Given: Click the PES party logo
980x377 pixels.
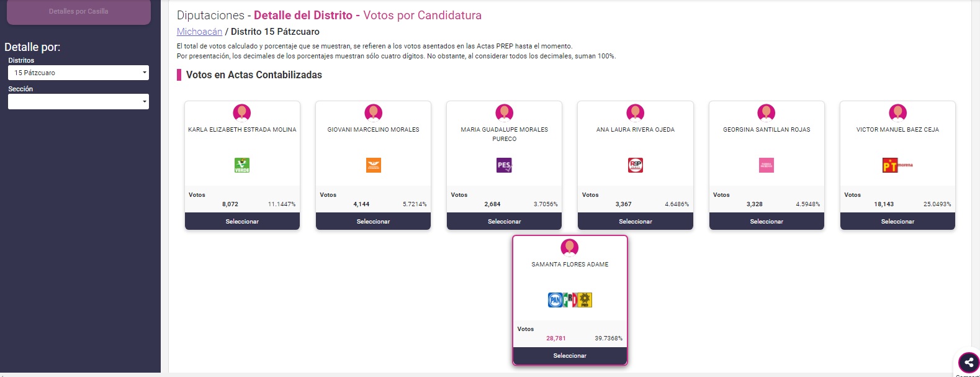Looking at the screenshot, I should pos(504,165).
